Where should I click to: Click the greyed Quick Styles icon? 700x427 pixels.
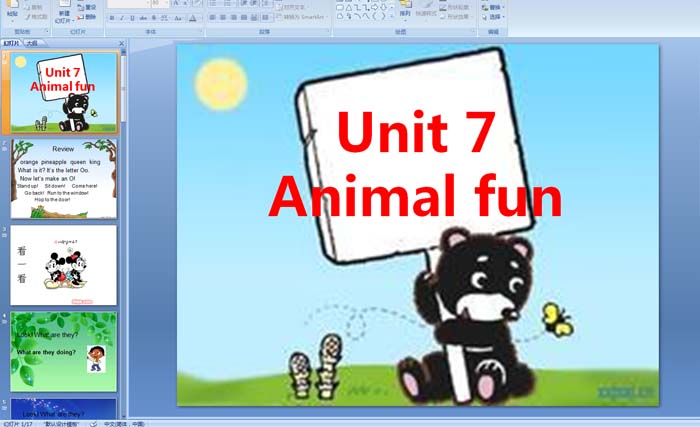coord(426,8)
